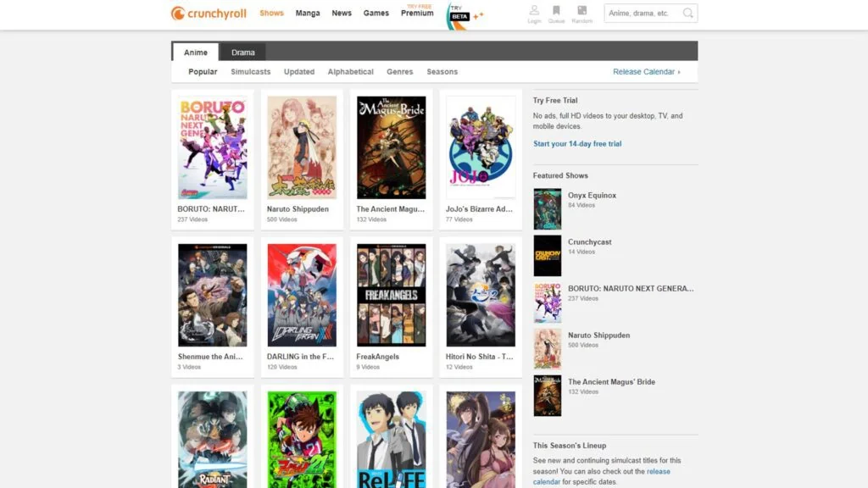The height and width of the screenshot is (488, 868).
Task: Open the Naruto Shippuden poster in the grid
Action: tap(302, 147)
